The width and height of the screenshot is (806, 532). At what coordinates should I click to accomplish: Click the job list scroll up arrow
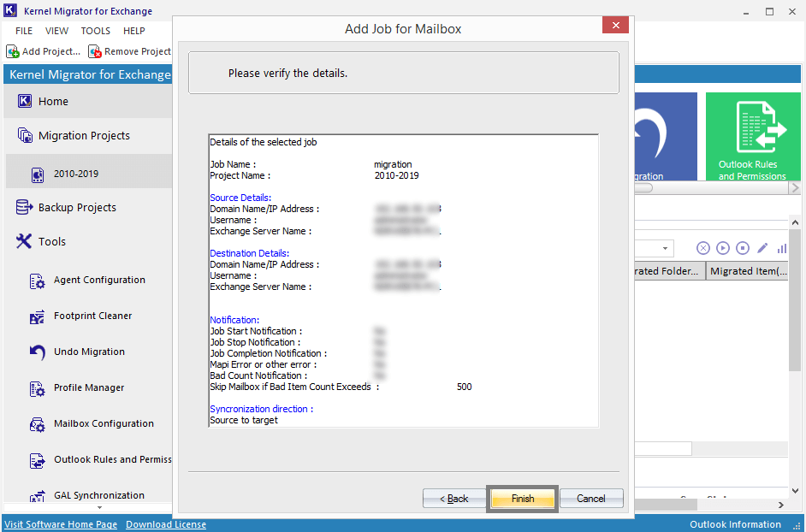[x=795, y=222]
